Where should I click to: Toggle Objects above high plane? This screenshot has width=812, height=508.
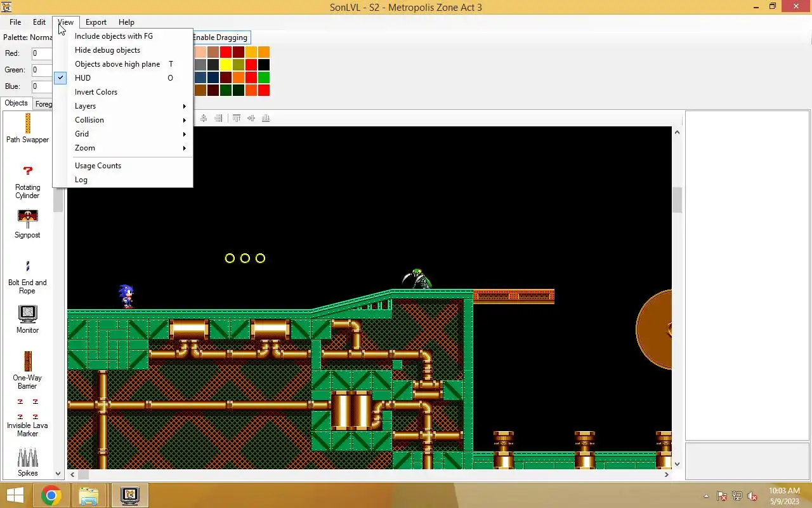pyautogui.click(x=122, y=64)
